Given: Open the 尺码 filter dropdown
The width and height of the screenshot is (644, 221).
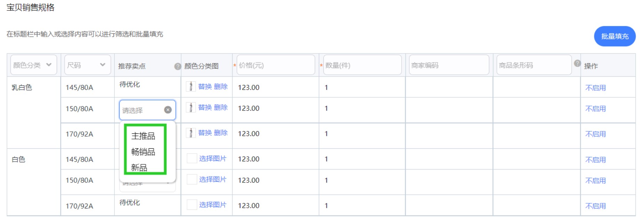Looking at the screenshot, I should pos(87,65).
